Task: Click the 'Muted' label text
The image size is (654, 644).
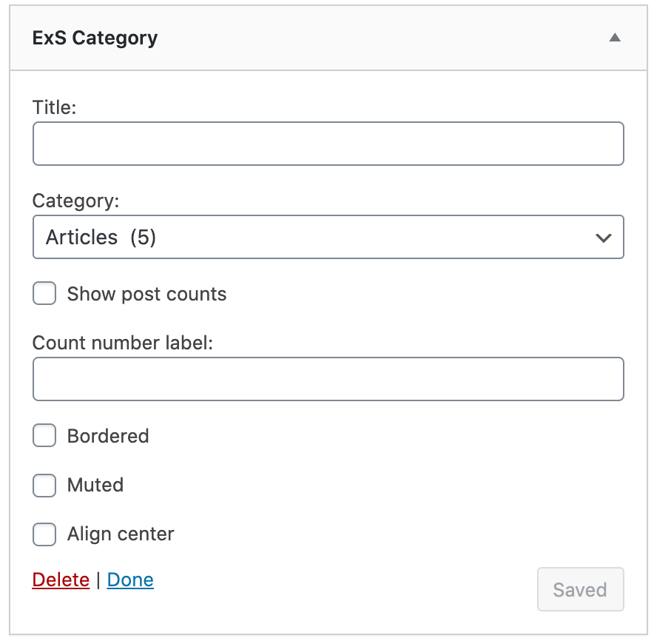Action: pyautogui.click(x=95, y=485)
